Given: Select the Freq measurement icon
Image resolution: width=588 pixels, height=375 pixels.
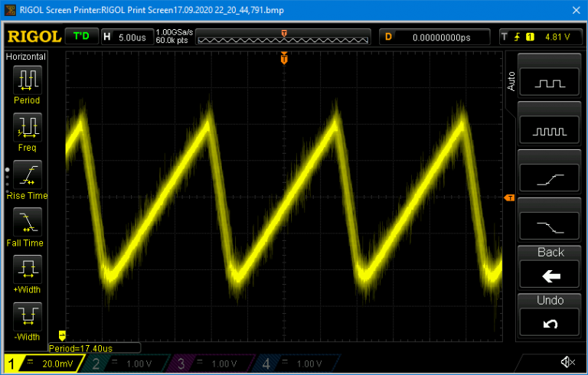Looking at the screenshot, I should pyautogui.click(x=28, y=126).
